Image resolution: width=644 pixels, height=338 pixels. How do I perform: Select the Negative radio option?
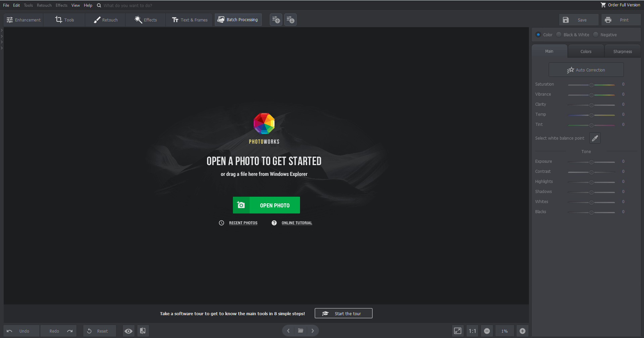[x=605, y=35]
